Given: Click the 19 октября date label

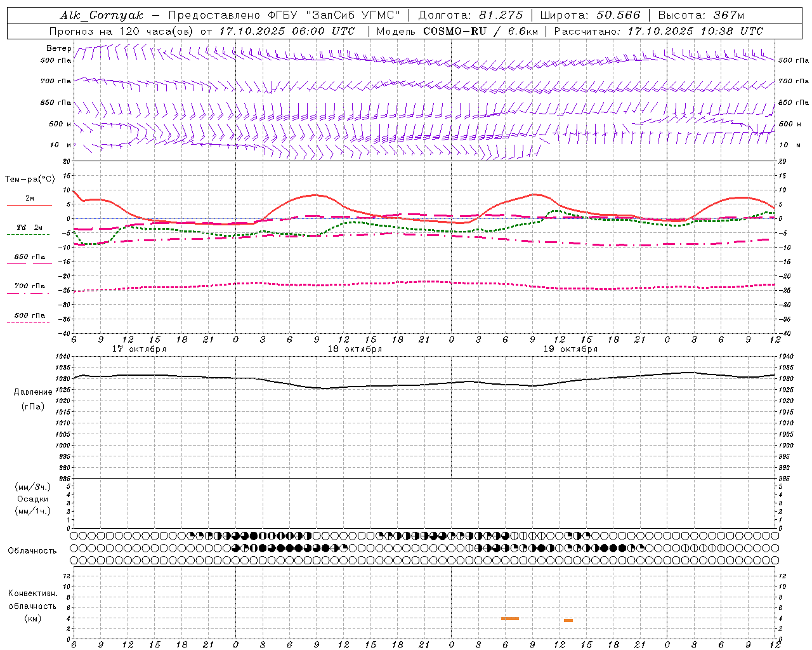Looking at the screenshot, I should tap(570, 349).
